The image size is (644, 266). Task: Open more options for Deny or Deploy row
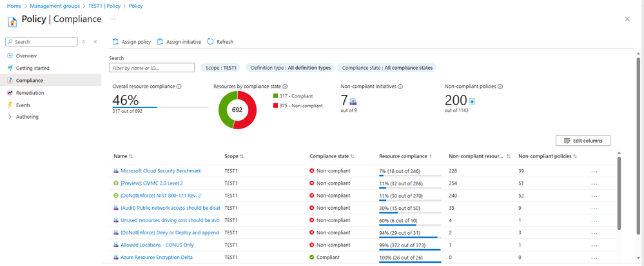[594, 233]
